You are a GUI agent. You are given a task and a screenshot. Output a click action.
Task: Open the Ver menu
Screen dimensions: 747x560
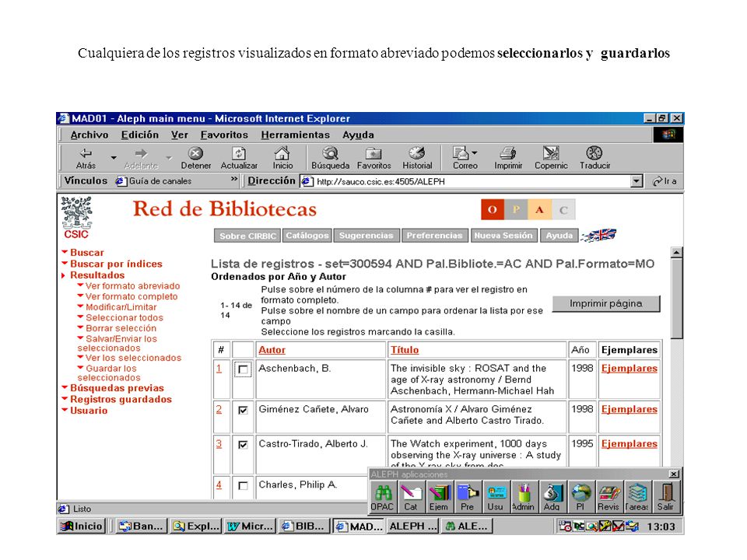(180, 135)
